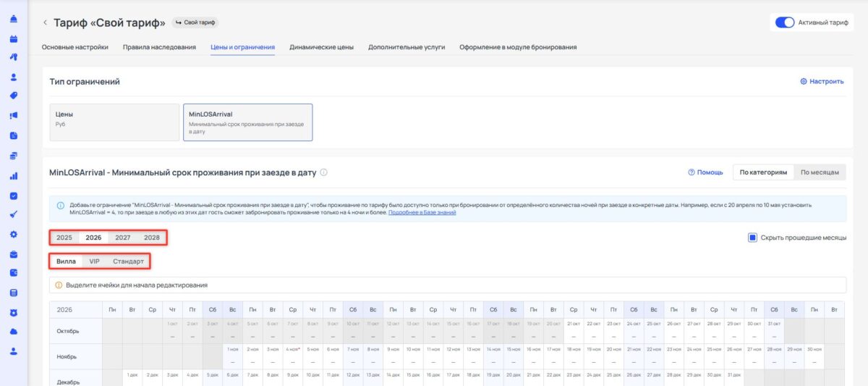
Task: Open the calendar icon in sidebar
Action: click(14, 38)
